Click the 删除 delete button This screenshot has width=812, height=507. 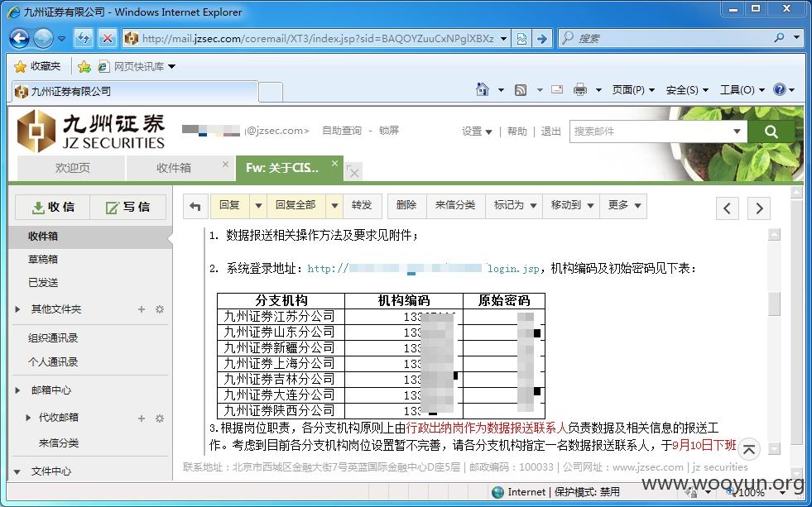(x=406, y=206)
